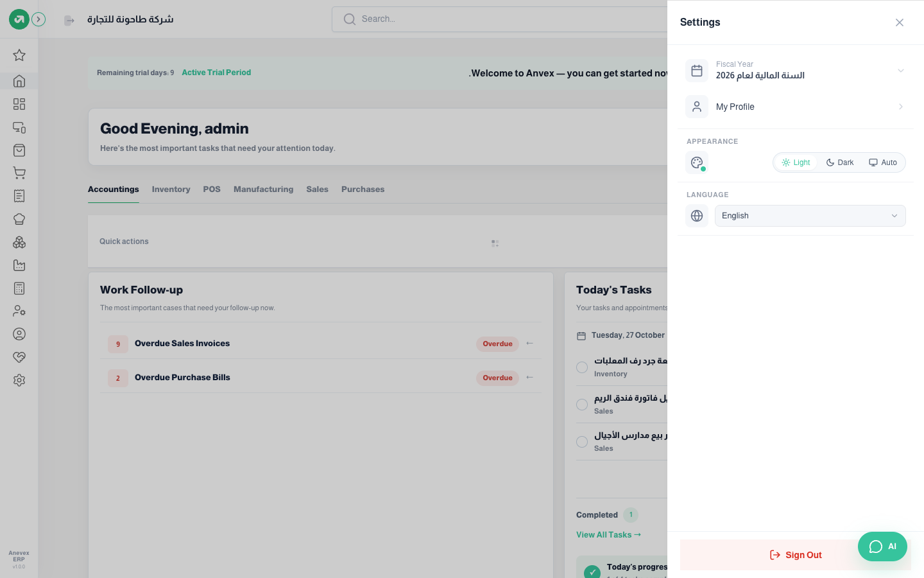The height and width of the screenshot is (578, 924).
Task: Click the Overdue badge for Sales Invoices
Action: coord(497,344)
